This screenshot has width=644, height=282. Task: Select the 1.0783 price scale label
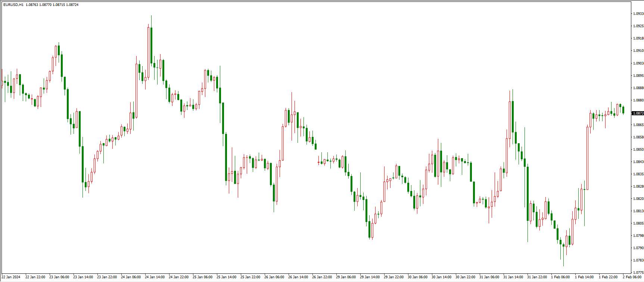tap(638, 260)
